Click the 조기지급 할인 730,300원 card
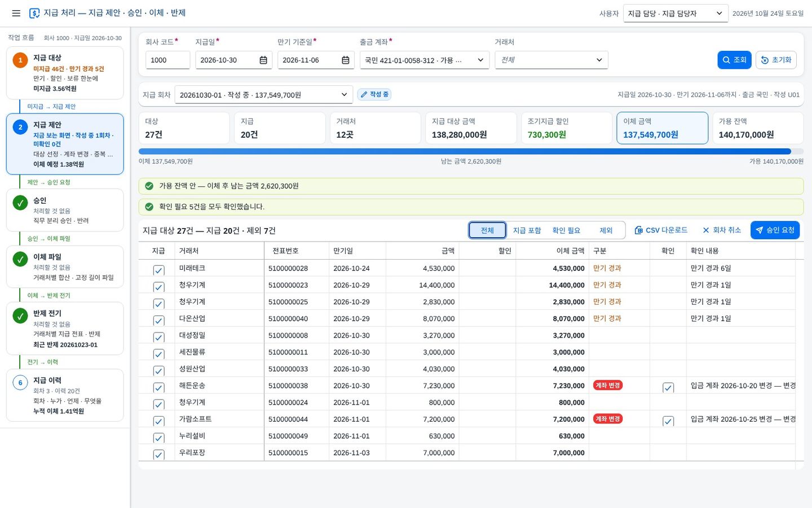 point(566,128)
